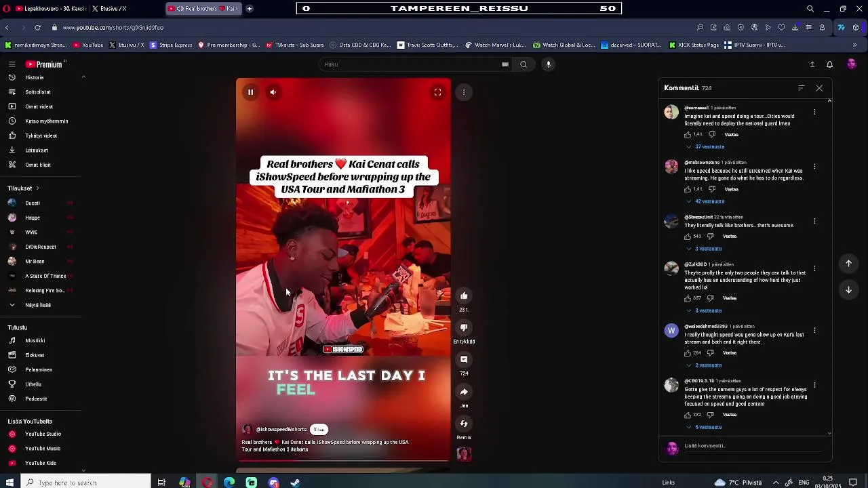Like the 'I really thought speed' comment
868x488 pixels.
click(x=688, y=353)
